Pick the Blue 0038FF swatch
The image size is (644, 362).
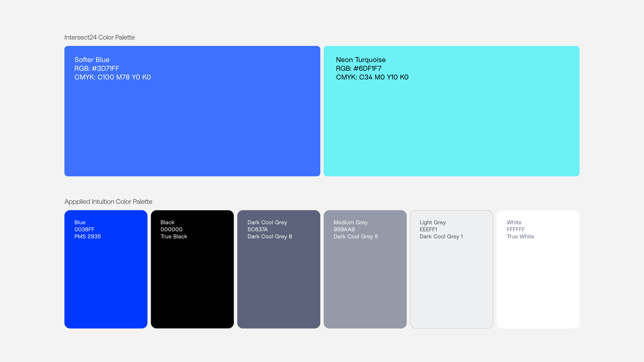click(106, 269)
